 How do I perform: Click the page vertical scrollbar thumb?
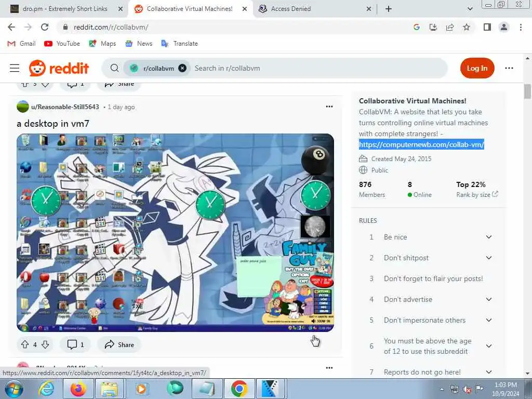click(527, 91)
